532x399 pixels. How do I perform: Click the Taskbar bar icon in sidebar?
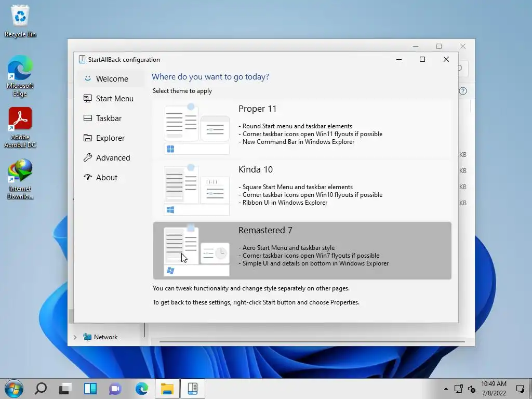(x=87, y=118)
